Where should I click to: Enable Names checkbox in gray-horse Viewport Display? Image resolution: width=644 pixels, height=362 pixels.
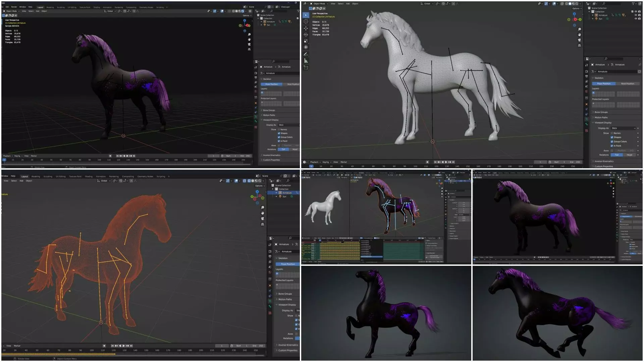(612, 133)
